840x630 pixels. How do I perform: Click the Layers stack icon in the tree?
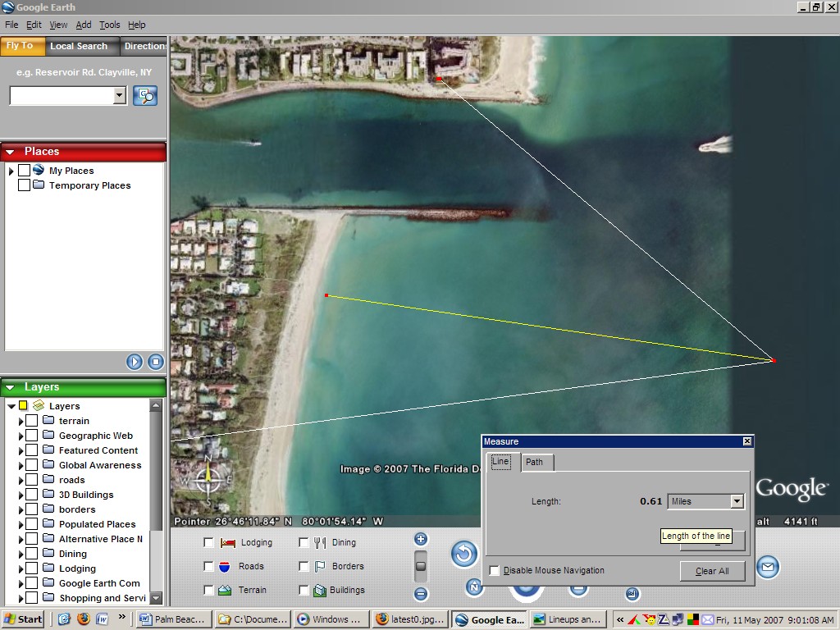click(x=38, y=405)
